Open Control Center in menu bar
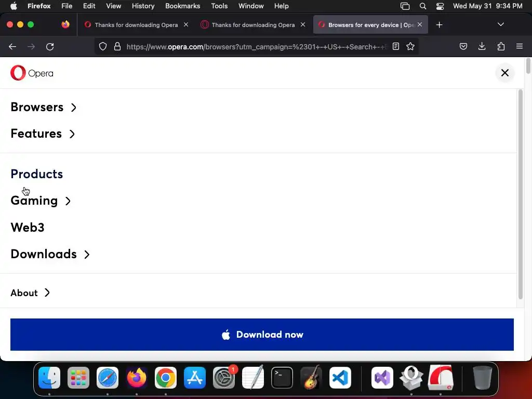The image size is (532, 399). [440, 6]
